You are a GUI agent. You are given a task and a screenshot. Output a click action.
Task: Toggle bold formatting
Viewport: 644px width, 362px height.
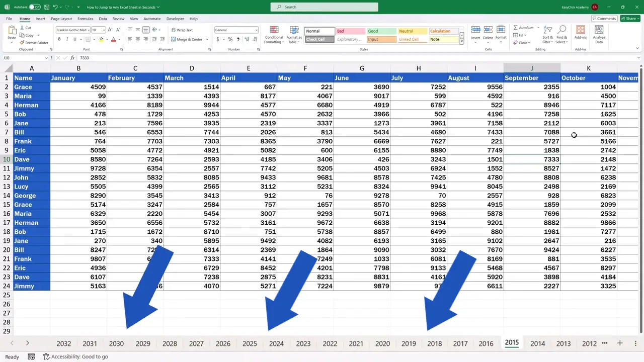59,39
